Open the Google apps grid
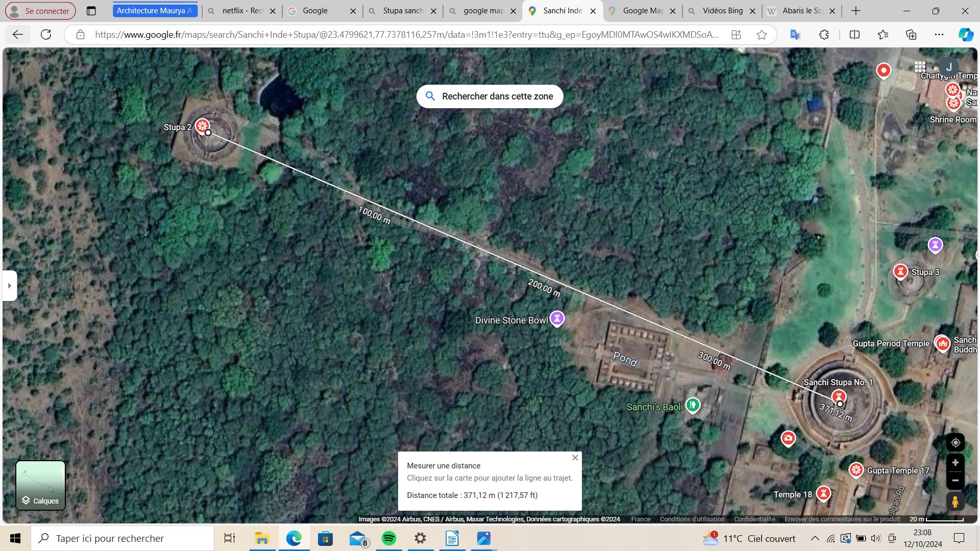 coord(920,67)
